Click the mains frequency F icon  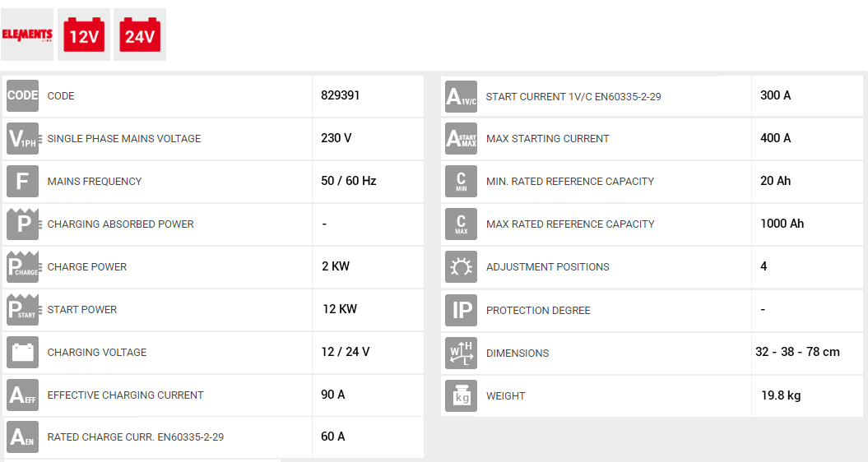point(22,181)
